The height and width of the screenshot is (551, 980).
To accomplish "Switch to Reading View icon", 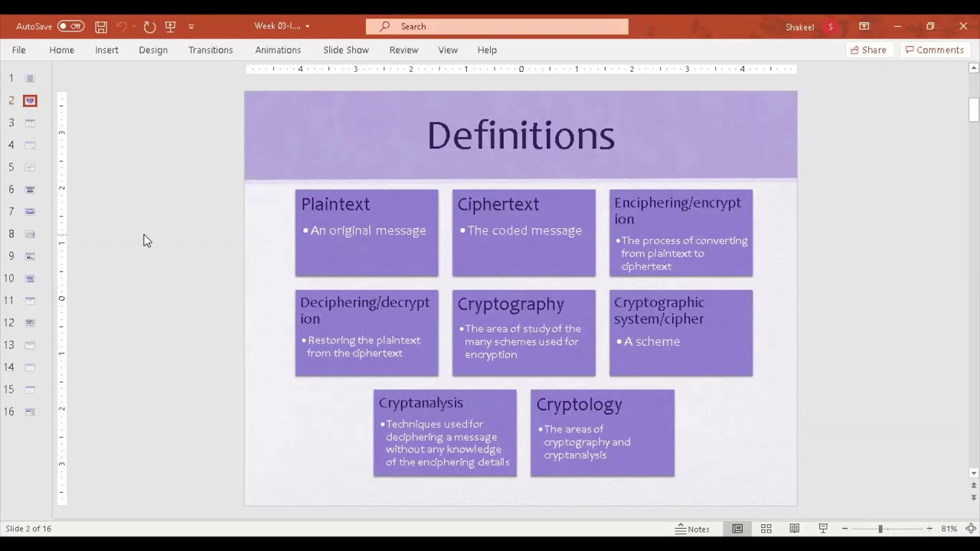I will [795, 529].
